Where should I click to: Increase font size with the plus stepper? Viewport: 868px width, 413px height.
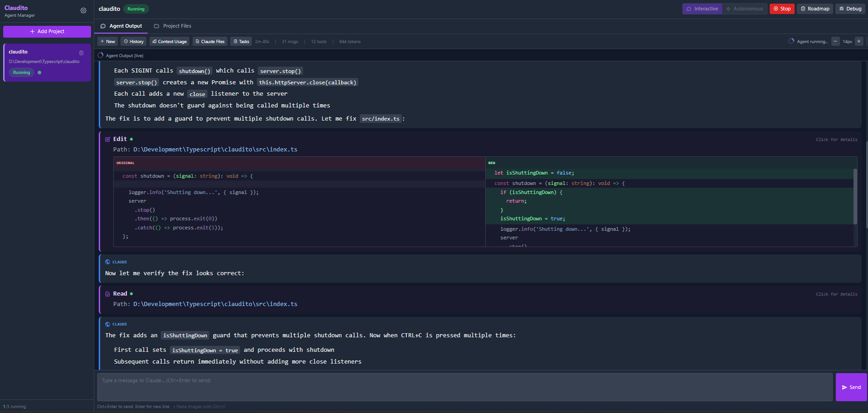click(859, 41)
